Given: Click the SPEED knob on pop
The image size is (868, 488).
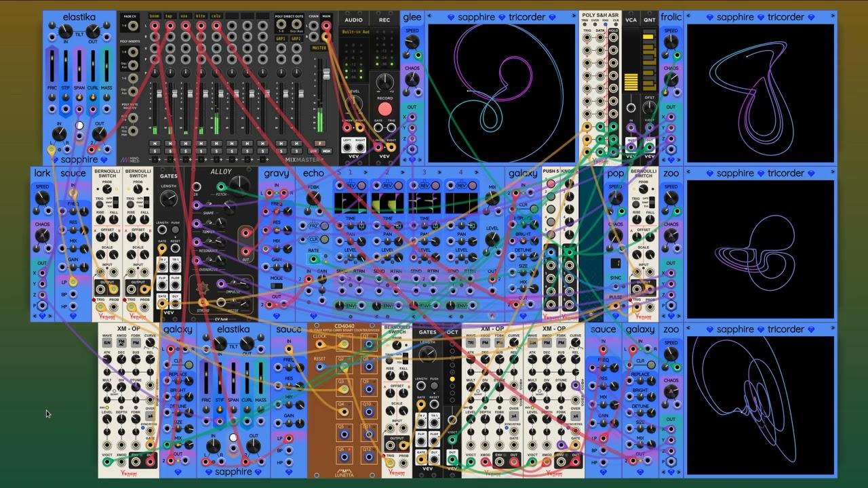Looking at the screenshot, I should click(615, 198).
